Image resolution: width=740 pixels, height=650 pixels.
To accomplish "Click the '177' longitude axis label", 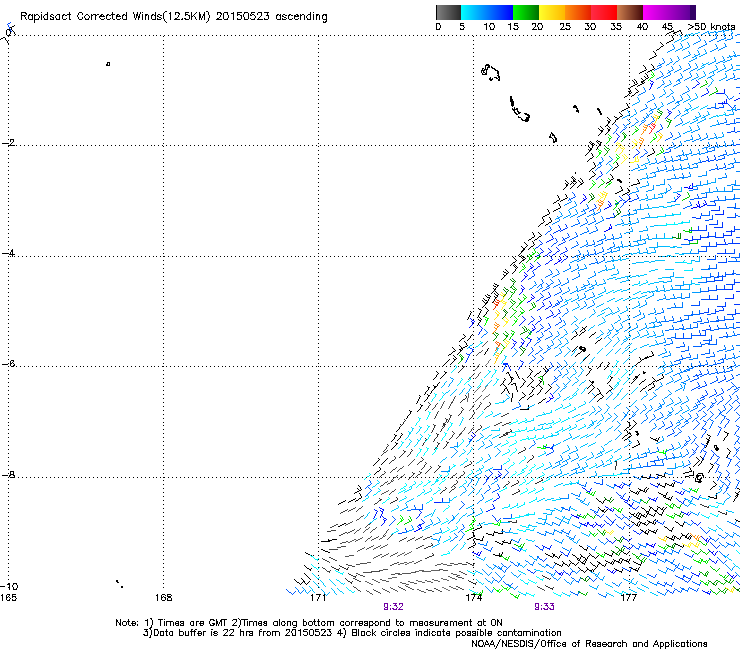I will (x=629, y=598).
